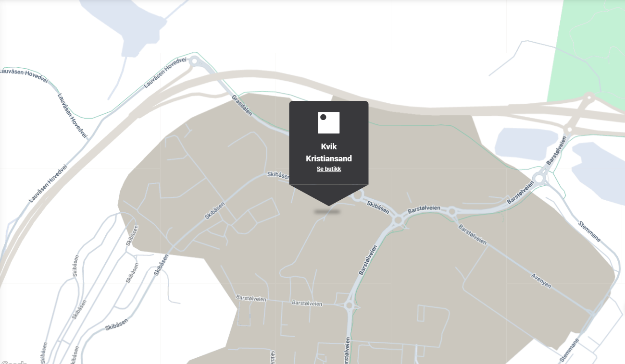Select the 'Kvik Kristiansand' popup title
This screenshot has height=364, width=625.
329,152
